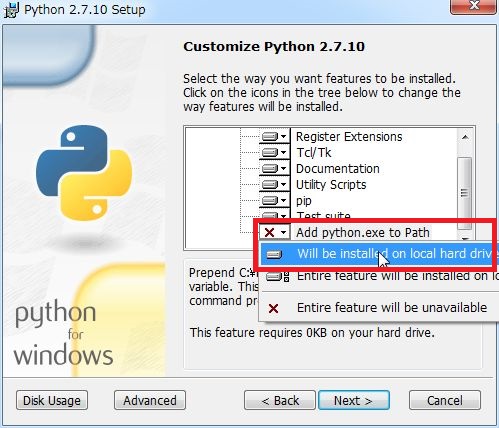This screenshot has width=499, height=428.
Task: Click the Tcl/Tk hard drive icon
Action: (x=270, y=153)
